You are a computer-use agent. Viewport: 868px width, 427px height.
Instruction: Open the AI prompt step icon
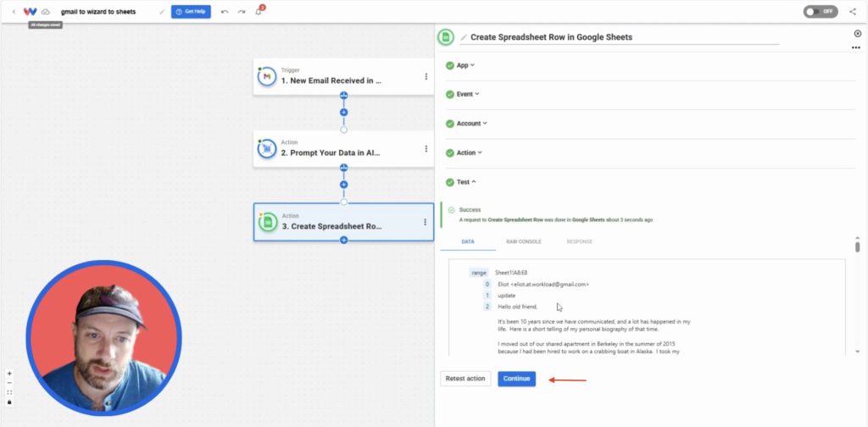[267, 149]
